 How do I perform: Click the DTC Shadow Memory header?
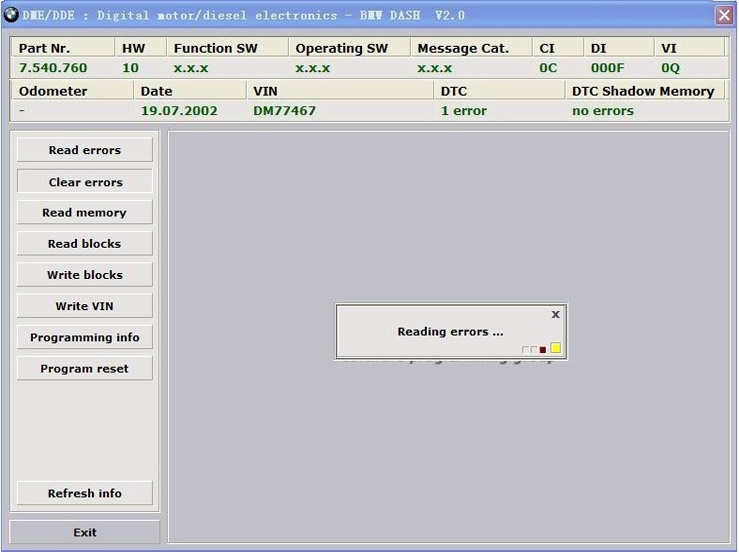(642, 91)
